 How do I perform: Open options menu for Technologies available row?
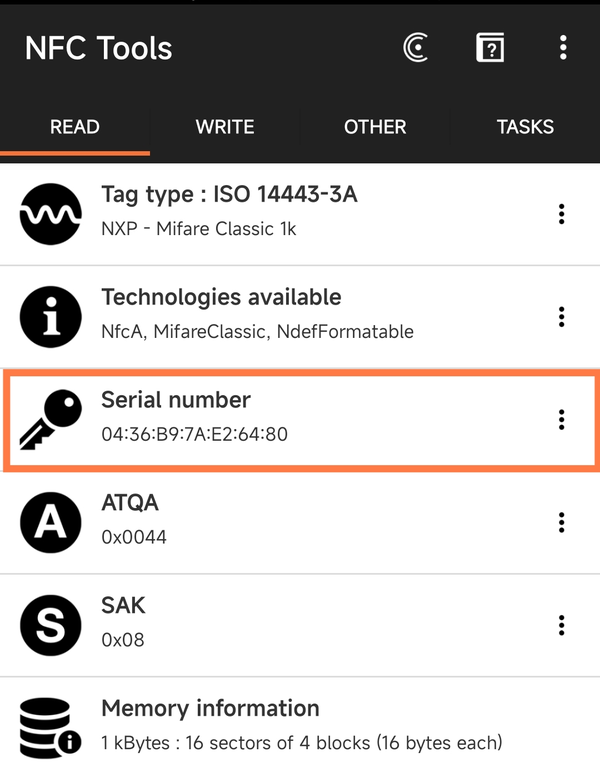pyautogui.click(x=562, y=317)
